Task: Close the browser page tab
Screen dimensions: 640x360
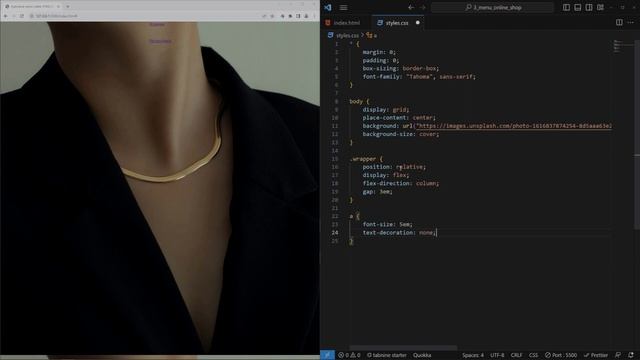Action: pos(58,7)
